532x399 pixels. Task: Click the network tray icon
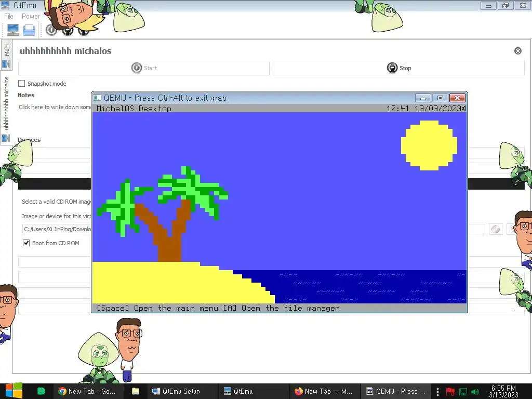[x=463, y=392]
